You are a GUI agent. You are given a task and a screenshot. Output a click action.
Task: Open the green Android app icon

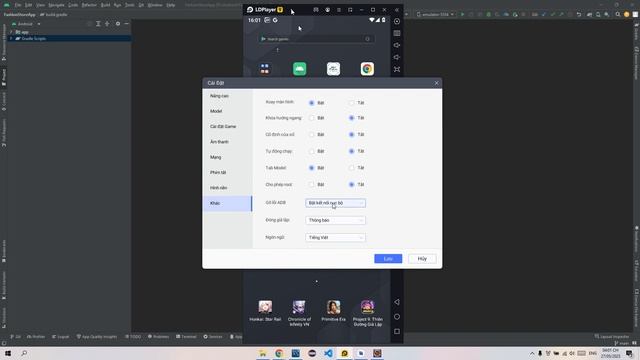tap(300, 69)
